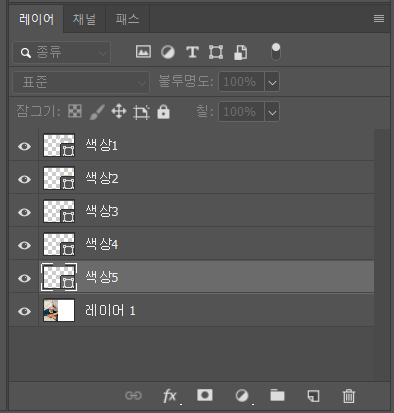Toggle the layer filtering switch
This screenshot has height=413, width=394.
276,52
